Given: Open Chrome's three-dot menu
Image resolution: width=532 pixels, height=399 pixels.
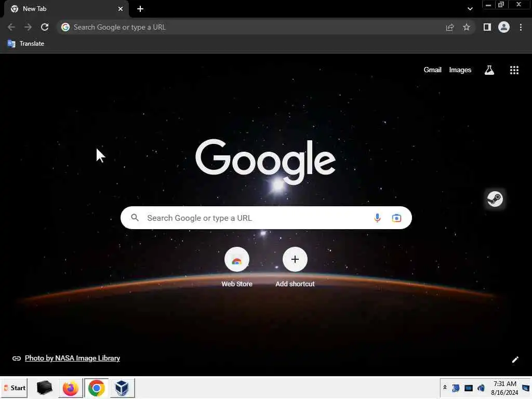Looking at the screenshot, I should pos(521,27).
